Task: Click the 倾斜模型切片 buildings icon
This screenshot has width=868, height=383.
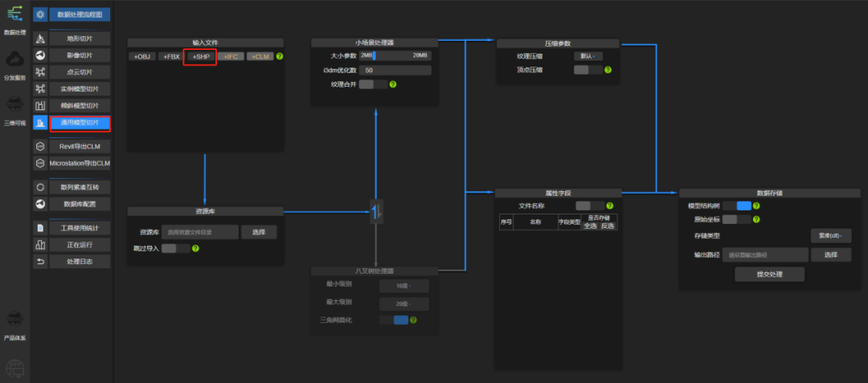Action: (40, 105)
